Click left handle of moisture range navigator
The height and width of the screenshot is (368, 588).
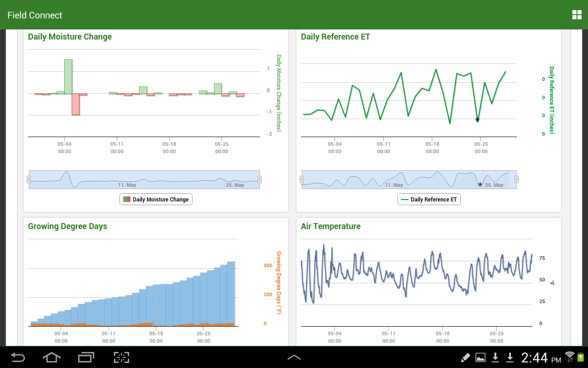(28, 179)
